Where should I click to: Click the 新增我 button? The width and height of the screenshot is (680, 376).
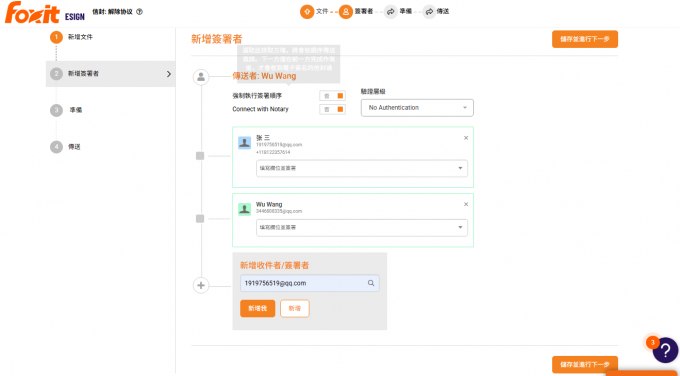258,308
